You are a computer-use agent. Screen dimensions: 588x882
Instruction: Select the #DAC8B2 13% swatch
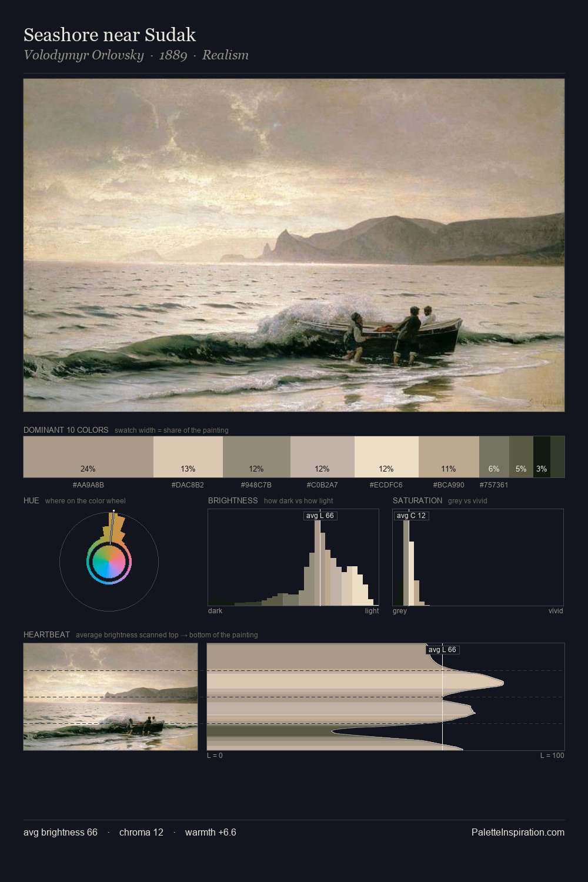click(x=188, y=457)
